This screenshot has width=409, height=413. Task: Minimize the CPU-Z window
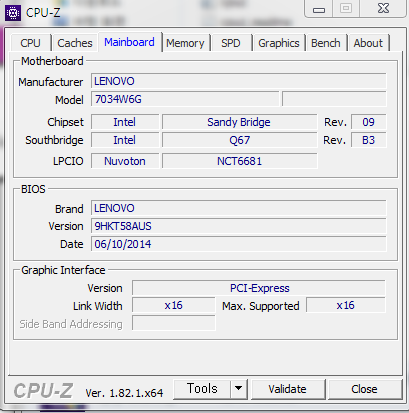pos(319,9)
